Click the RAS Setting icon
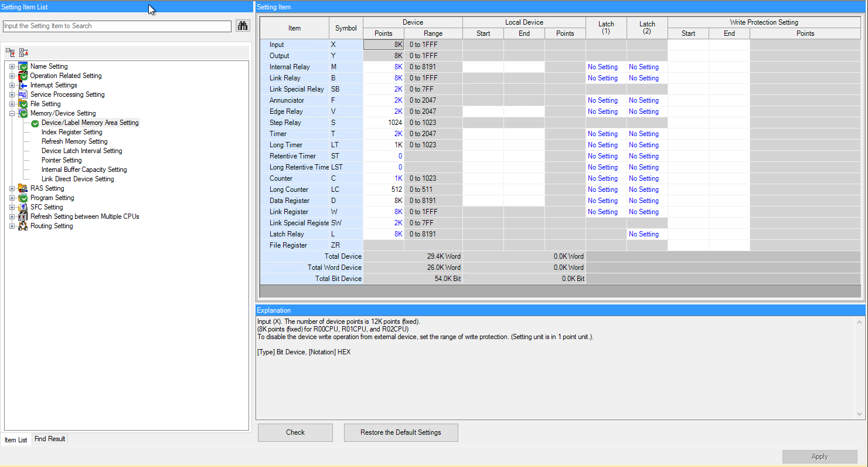Image resolution: width=868 pixels, height=467 pixels. pyautogui.click(x=23, y=188)
